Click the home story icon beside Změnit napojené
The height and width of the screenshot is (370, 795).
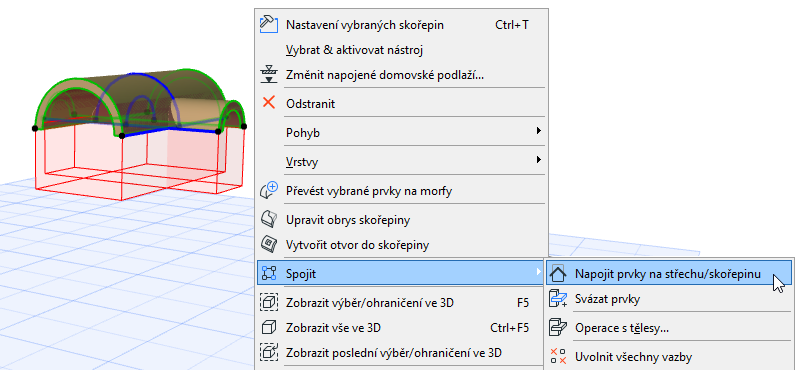tap(268, 75)
